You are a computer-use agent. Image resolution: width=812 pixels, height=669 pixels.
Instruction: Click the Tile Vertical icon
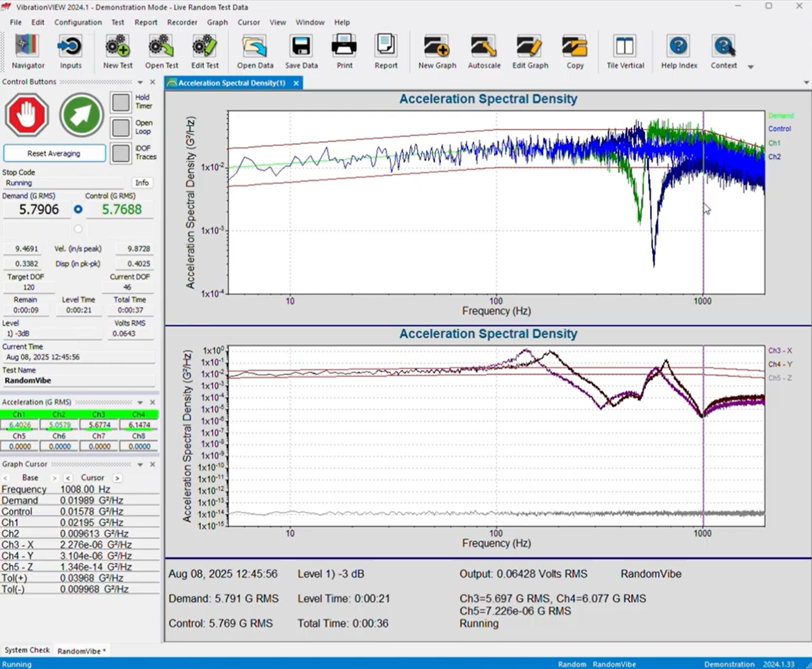tap(625, 52)
